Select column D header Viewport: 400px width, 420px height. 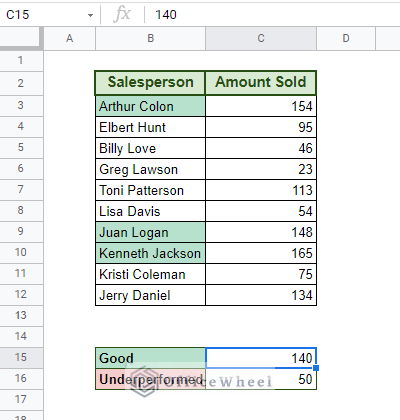pos(346,39)
